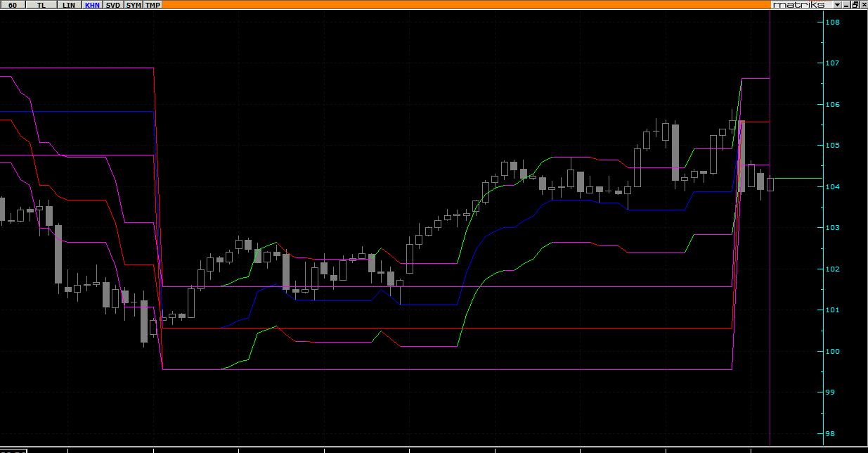Click the 104 price axis label

coord(833,187)
